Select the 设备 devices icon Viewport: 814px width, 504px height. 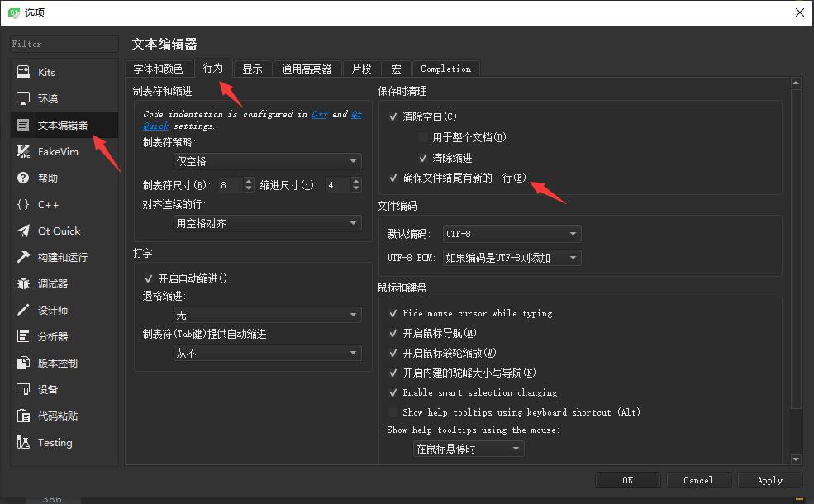[x=23, y=389]
